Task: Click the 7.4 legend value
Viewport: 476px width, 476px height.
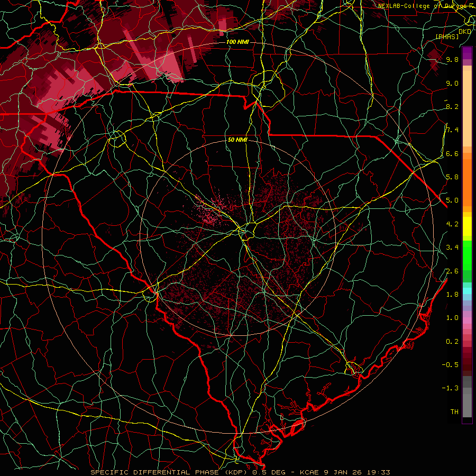Action: [x=452, y=130]
